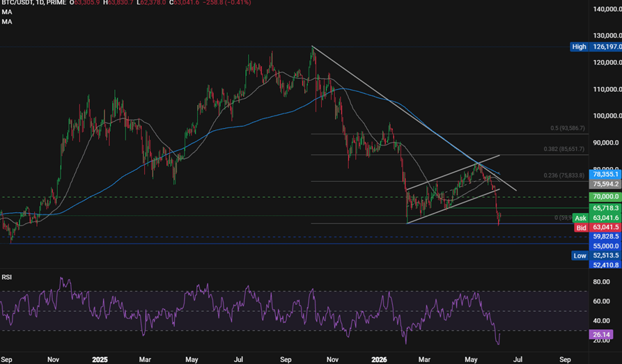The image size is (622, 364).
Task: Click the 120,000.0 price axis label
Action: coord(607,62)
